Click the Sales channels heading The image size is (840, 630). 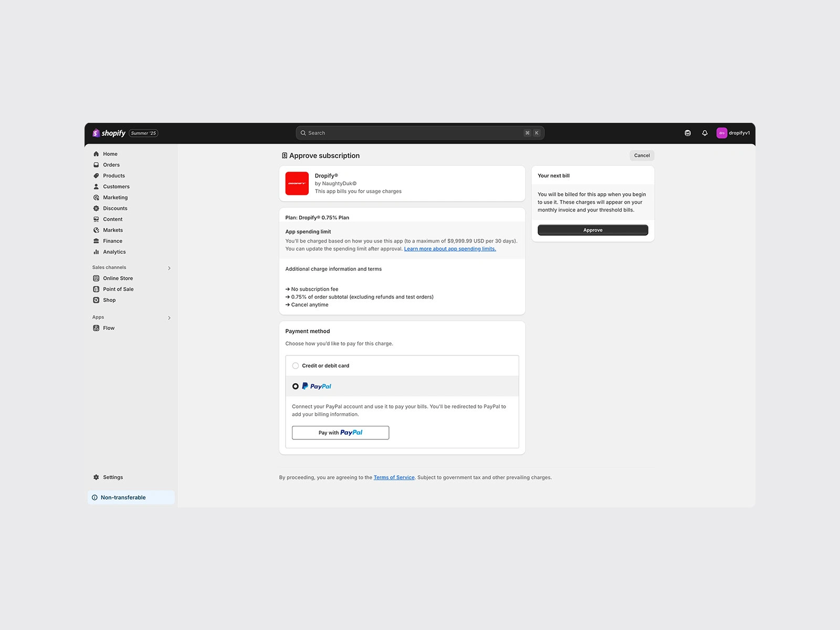coord(109,268)
